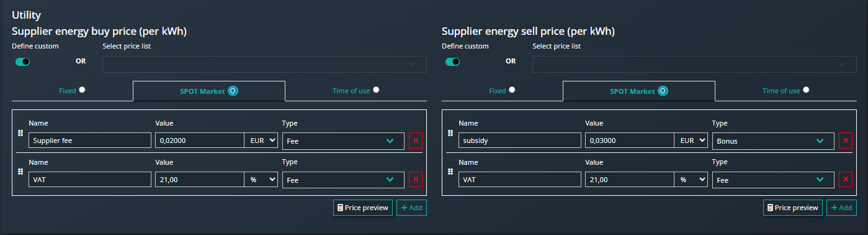Select Fixed radio button in buy price
Image resolution: width=868 pixels, height=235 pixels.
click(x=82, y=90)
